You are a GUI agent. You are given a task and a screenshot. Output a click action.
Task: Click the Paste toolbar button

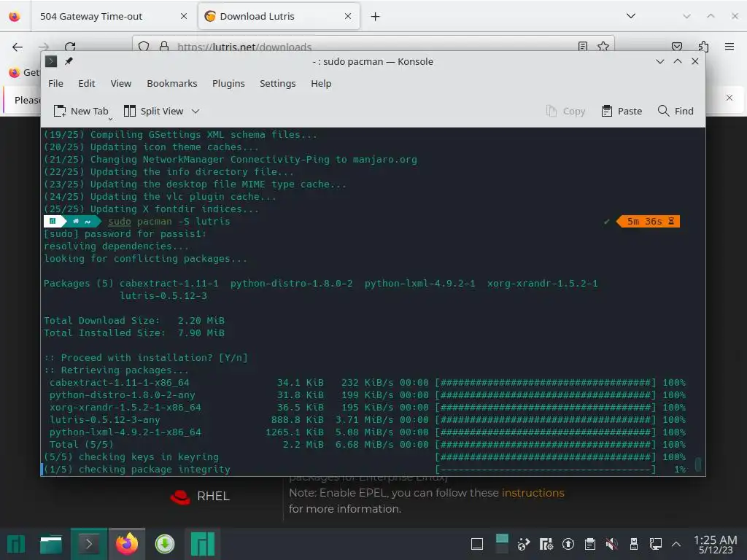point(622,111)
